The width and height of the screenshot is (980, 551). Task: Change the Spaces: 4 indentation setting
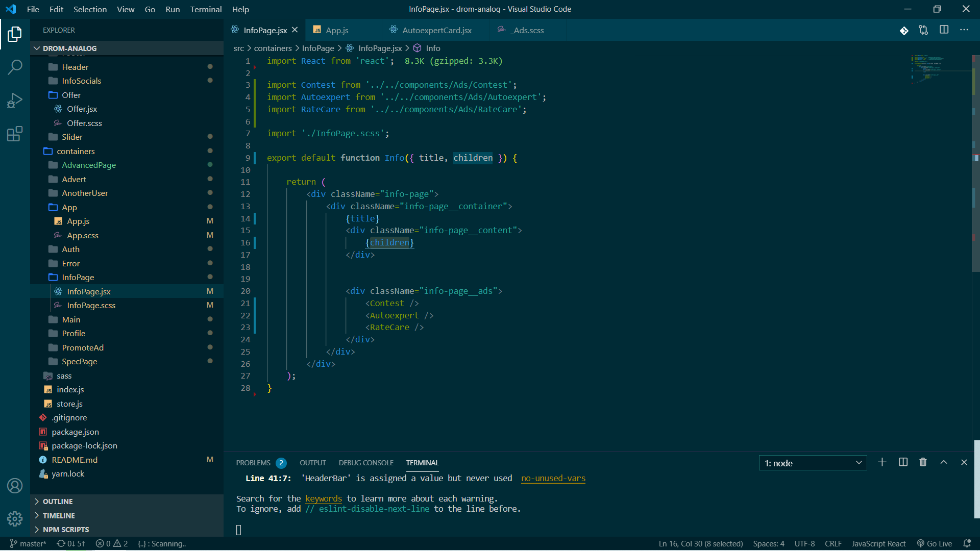(x=768, y=543)
